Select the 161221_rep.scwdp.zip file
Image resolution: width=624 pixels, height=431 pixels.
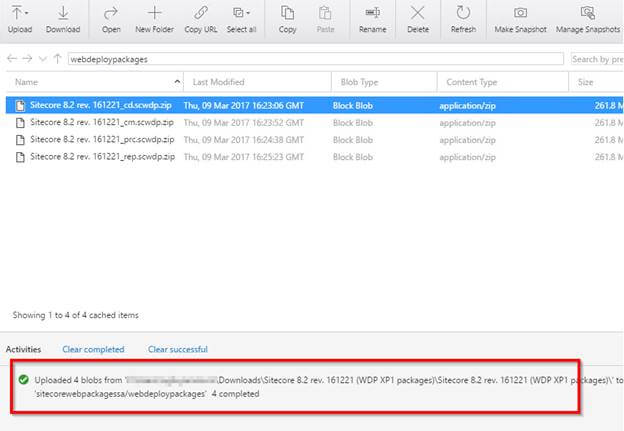[102, 157]
